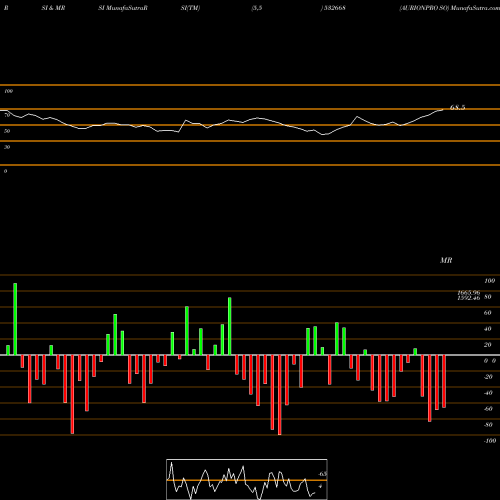Click the '(AURIONPRO SO) MunafaSutra.com' label

pos(449,8)
